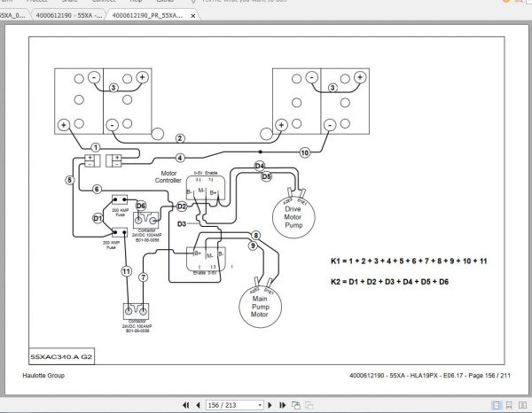The width and height of the screenshot is (532, 413).
Task: Jump to the last page
Action: [282, 405]
